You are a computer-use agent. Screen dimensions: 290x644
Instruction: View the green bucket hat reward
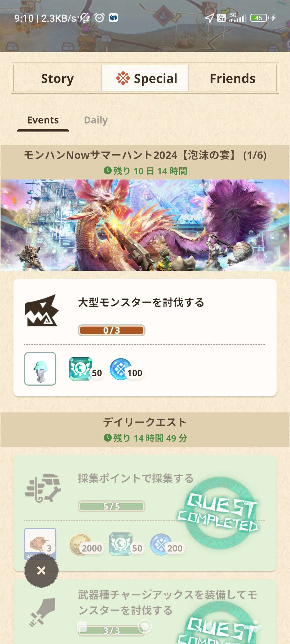click(40, 369)
